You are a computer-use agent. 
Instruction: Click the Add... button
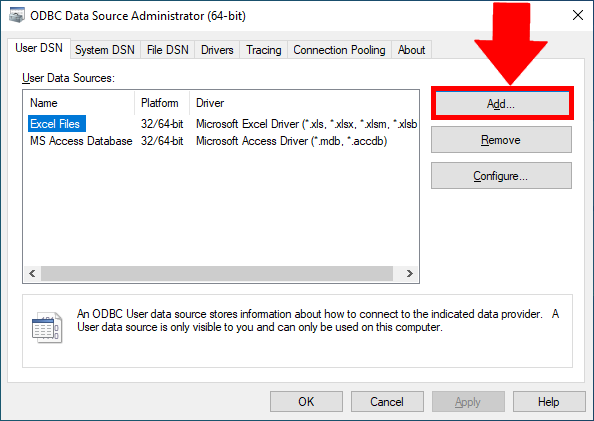pos(501,103)
